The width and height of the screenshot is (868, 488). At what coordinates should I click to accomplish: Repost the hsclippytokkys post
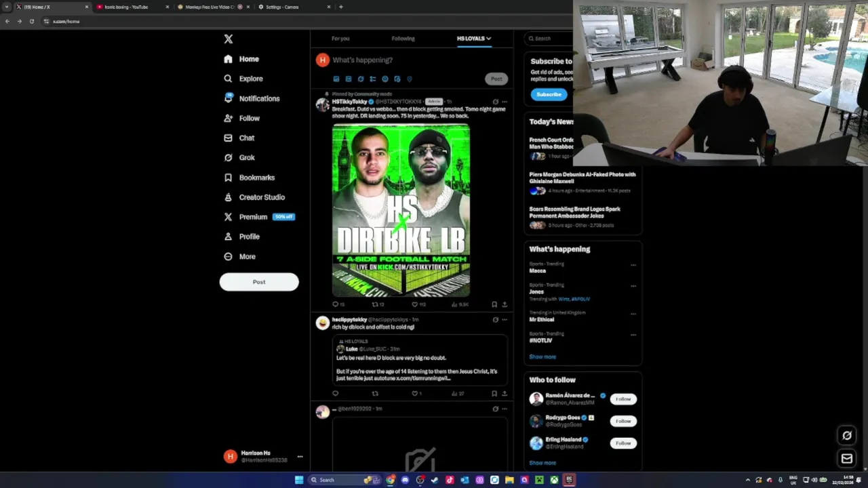pos(375,393)
